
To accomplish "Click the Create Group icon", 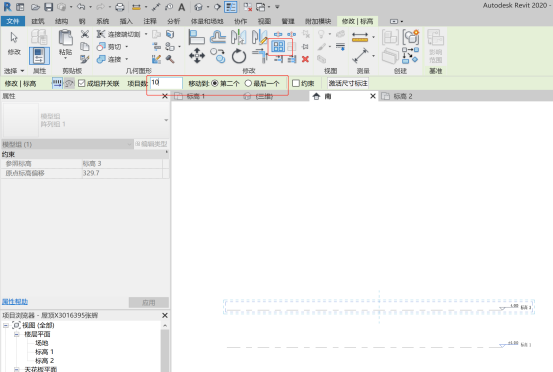I will 411,37.
